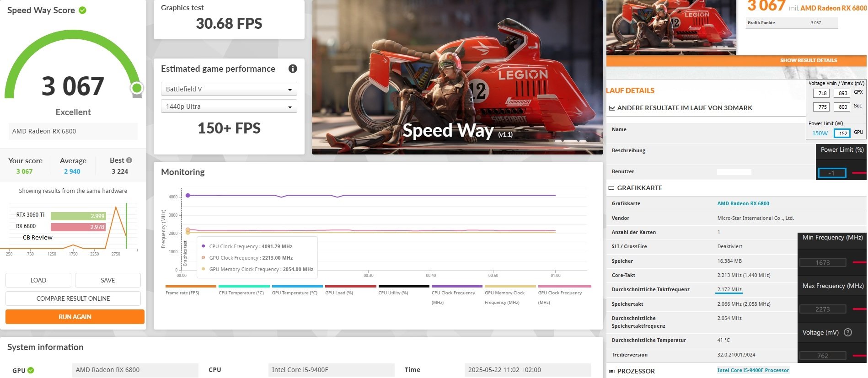The height and width of the screenshot is (378, 868).
Task: Click the 30.68 FPS graphics test result
Action: click(229, 23)
